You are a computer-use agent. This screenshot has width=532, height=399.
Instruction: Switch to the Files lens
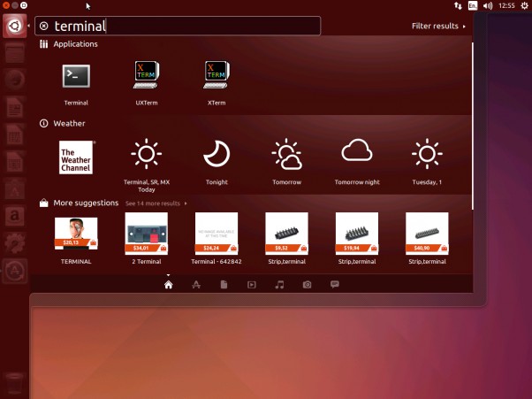click(224, 285)
